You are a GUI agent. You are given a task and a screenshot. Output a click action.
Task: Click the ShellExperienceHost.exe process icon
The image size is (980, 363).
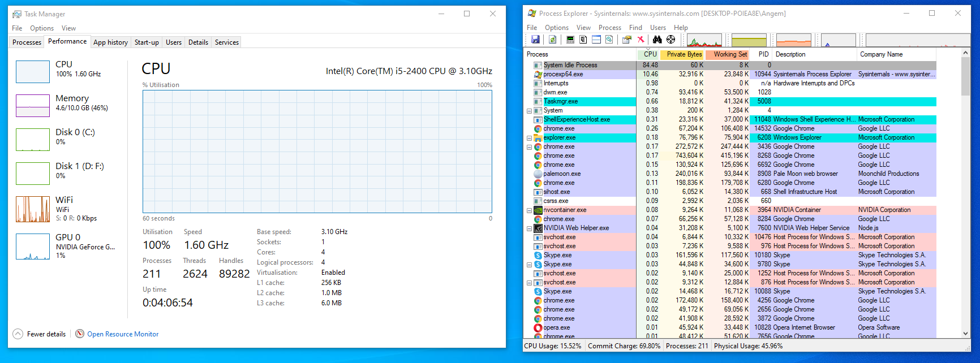[x=538, y=119]
